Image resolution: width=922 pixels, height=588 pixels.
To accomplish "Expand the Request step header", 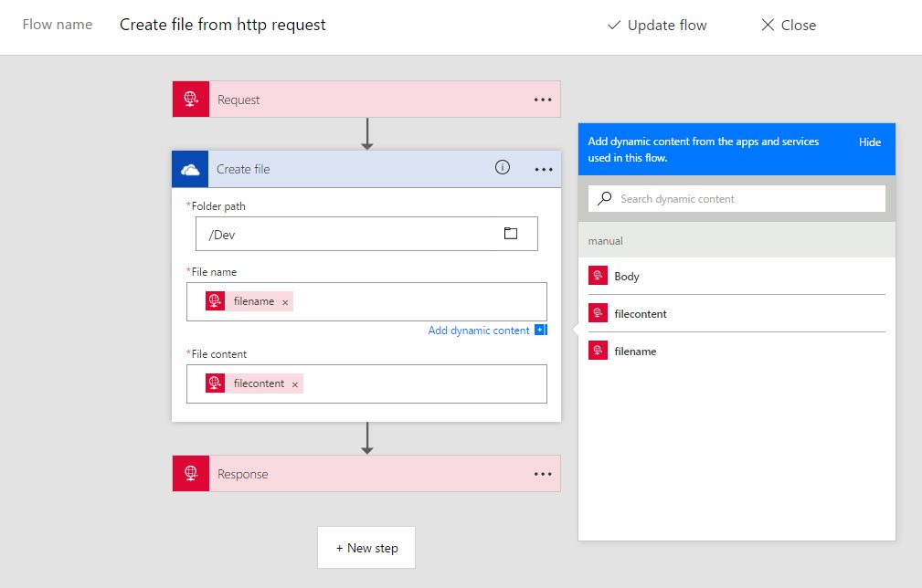I will pyautogui.click(x=366, y=100).
